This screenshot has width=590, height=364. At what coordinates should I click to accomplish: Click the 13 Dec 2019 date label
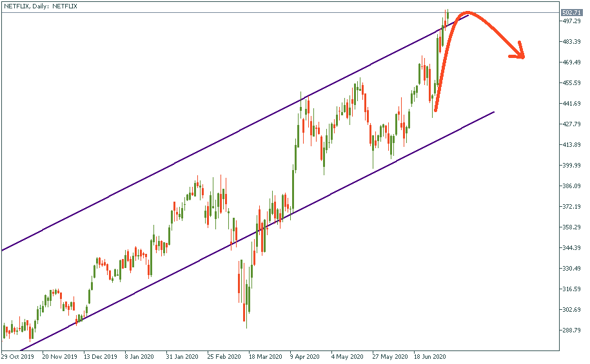(x=101, y=356)
